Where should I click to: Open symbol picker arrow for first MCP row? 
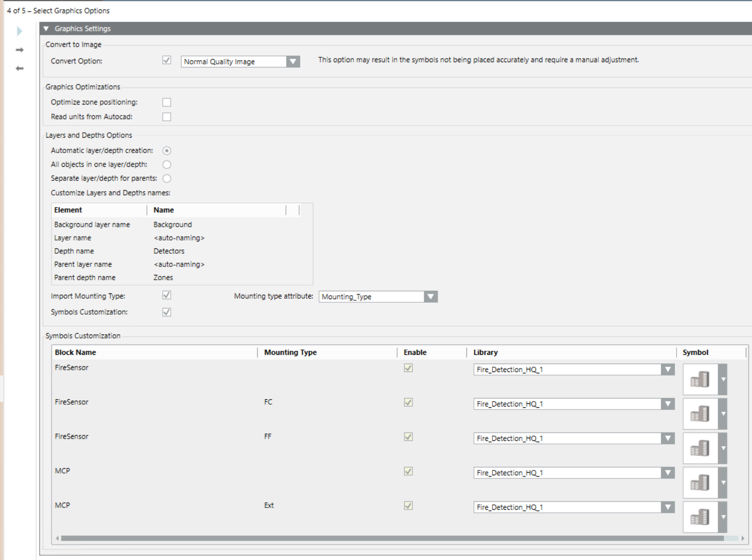point(723,482)
